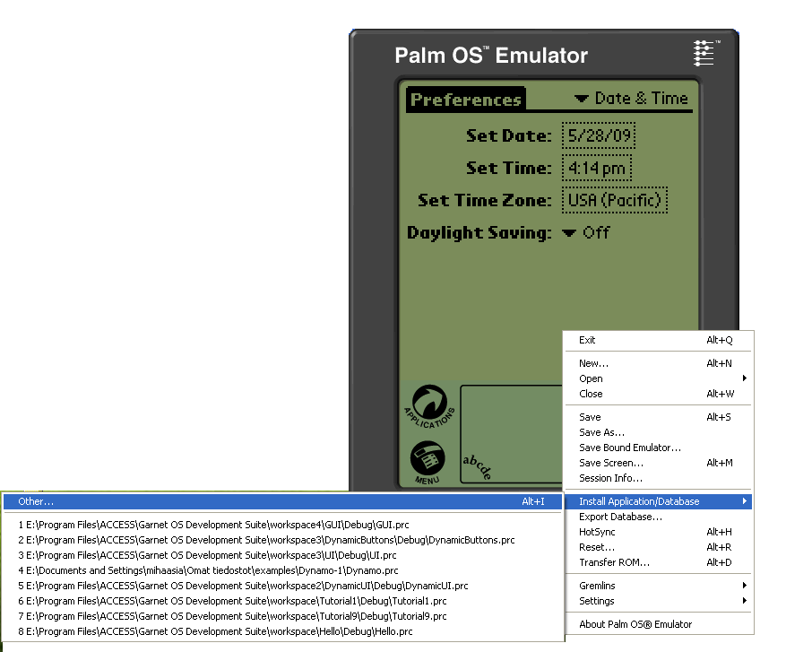Tap the Menu silkscreen icon
This screenshot has height=652, width=812.
point(428,462)
